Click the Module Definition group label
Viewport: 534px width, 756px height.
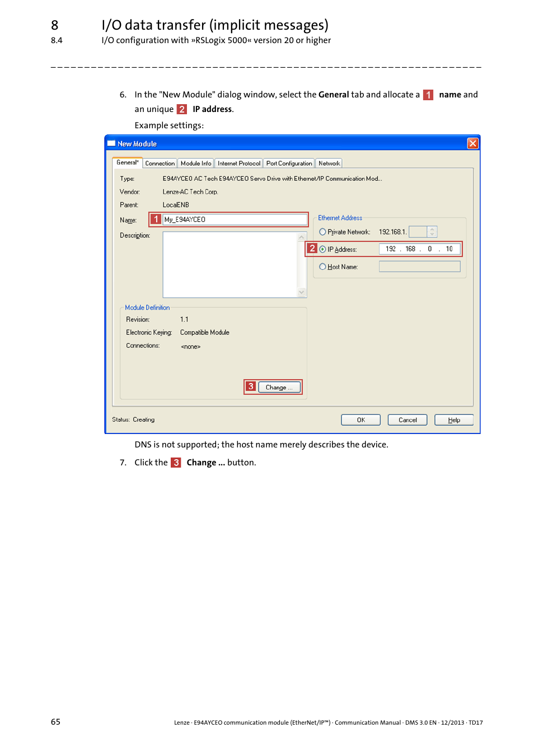pos(147,307)
